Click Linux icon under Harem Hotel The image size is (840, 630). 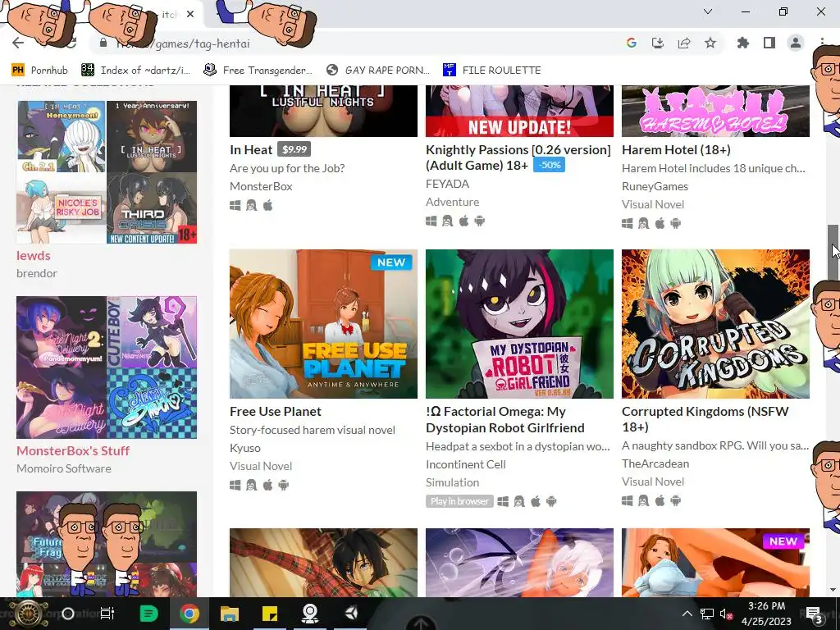tap(643, 223)
